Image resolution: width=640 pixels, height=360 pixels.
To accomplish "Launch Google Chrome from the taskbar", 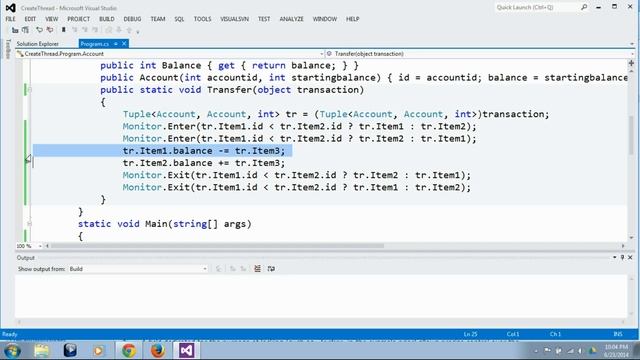I will [x=129, y=351].
